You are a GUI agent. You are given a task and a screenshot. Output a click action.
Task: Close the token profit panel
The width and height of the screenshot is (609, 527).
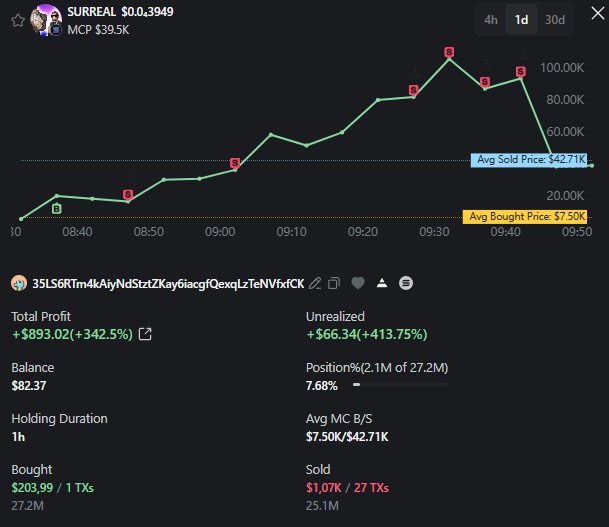pyautogui.click(x=593, y=11)
